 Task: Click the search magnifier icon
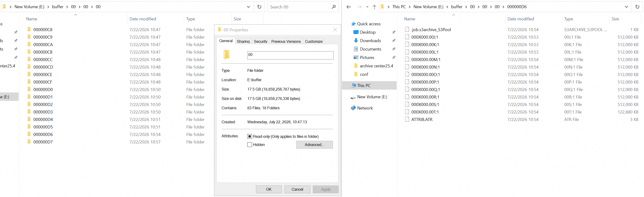[334, 7]
